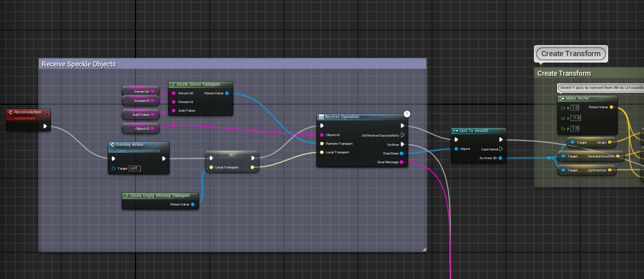This screenshot has width=644, height=279.
Task: Click the Make Vector node header icon
Action: [x=562, y=98]
